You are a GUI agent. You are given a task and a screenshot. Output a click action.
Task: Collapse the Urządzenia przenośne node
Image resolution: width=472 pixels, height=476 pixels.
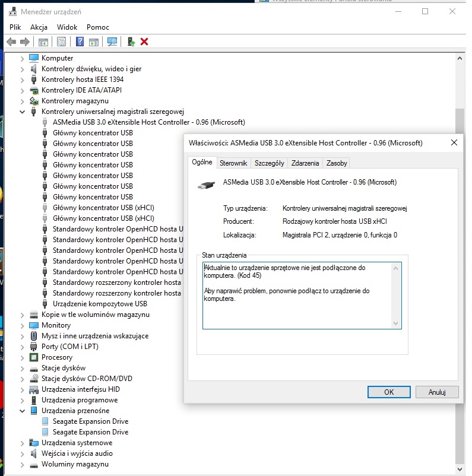[22, 411]
